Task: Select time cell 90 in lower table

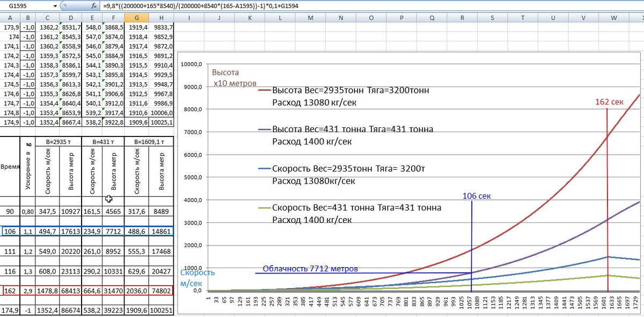Action: point(10,212)
